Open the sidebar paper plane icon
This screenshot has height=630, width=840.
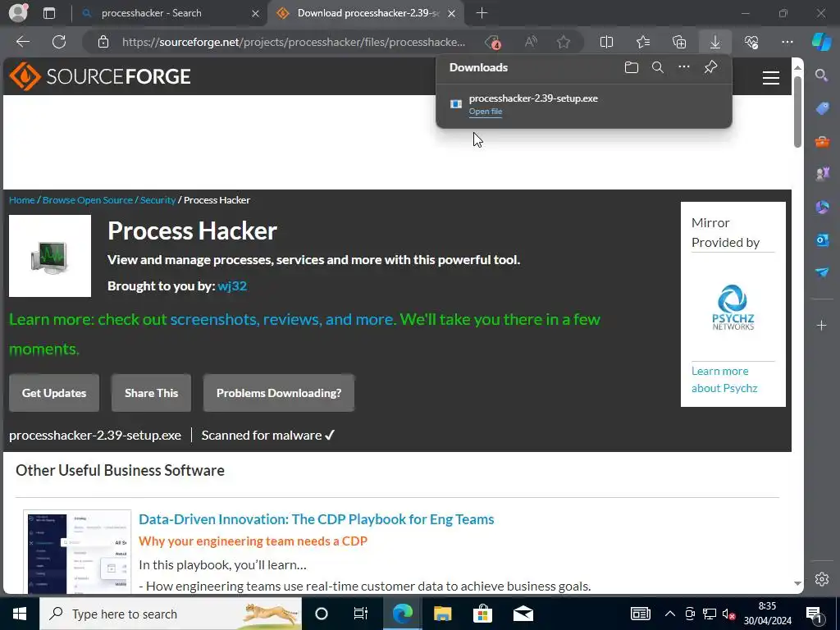tap(822, 272)
